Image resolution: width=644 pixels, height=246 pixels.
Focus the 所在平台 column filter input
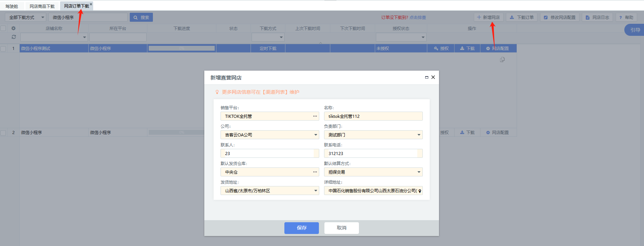(118, 37)
